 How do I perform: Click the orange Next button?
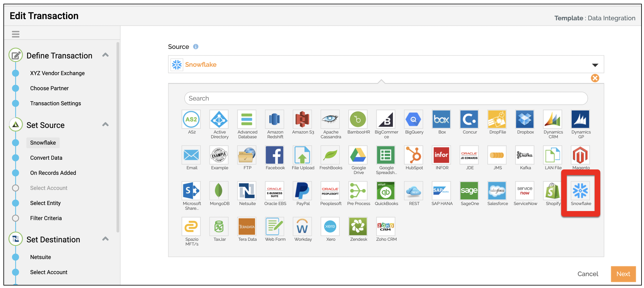coord(623,274)
